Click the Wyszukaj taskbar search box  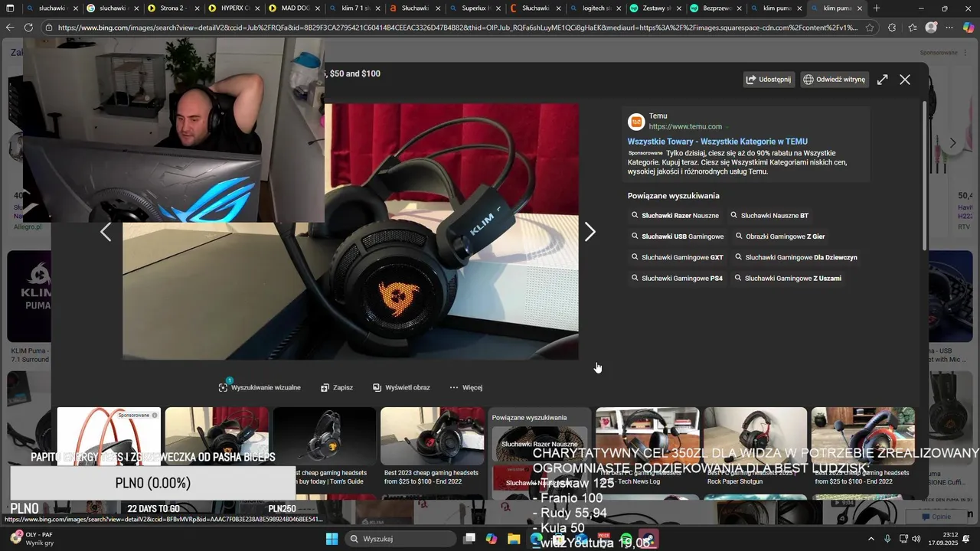(x=400, y=539)
